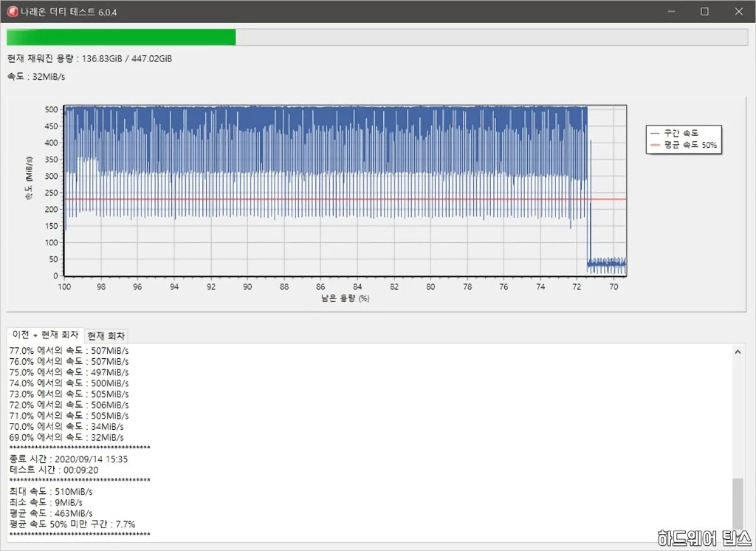Click the 평균 속도 50% legend entry
This screenshot has height=551, width=756.
click(x=683, y=145)
